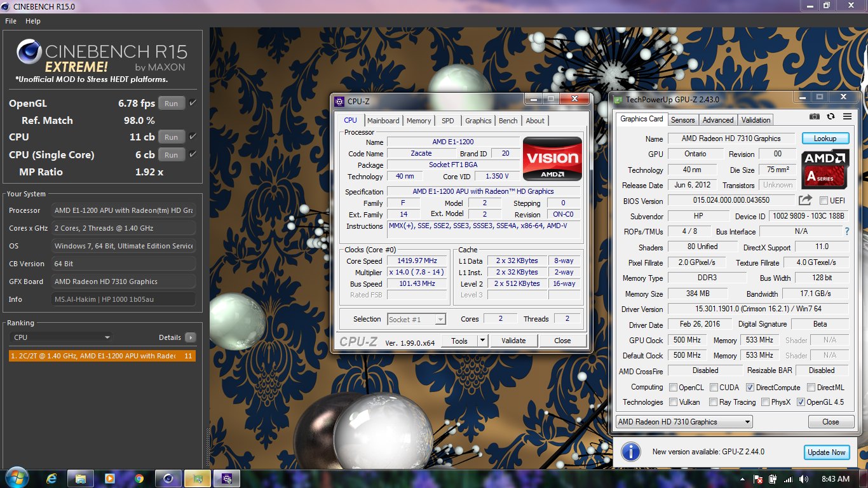Refresh GPU-Z info with the refresh icon
Image resolution: width=868 pixels, height=488 pixels.
tap(831, 116)
